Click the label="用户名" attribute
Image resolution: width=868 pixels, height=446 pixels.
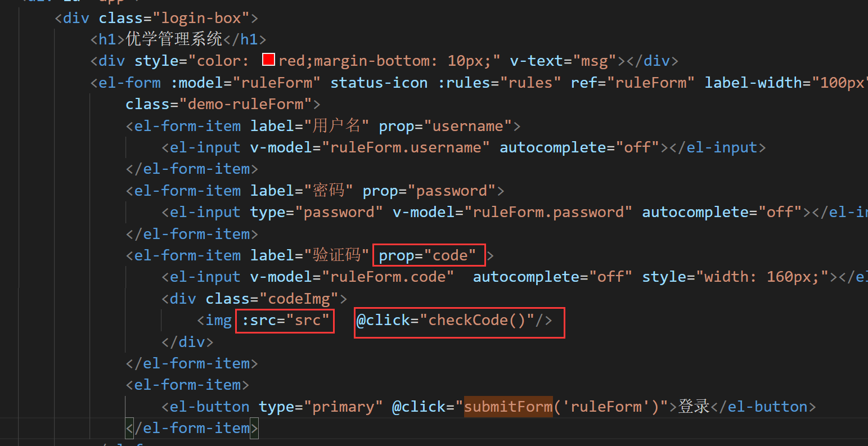coord(310,126)
